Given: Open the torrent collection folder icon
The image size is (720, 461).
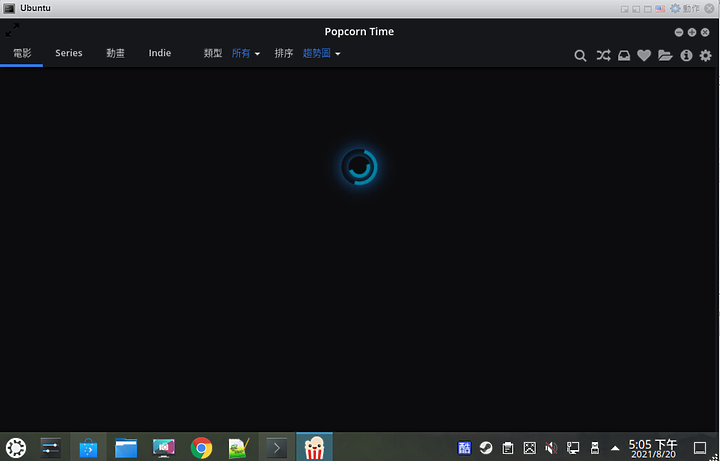Looking at the screenshot, I should coord(665,56).
